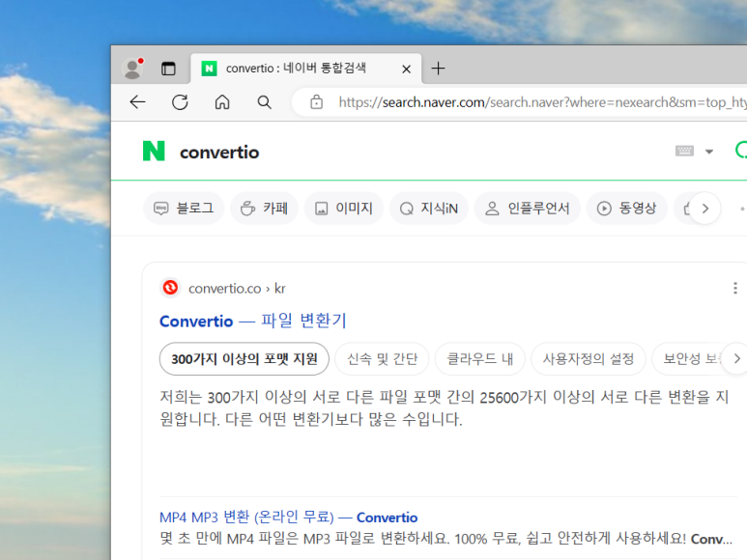Select the 지식iN search tab
The width and height of the screenshot is (747, 560).
click(x=429, y=209)
